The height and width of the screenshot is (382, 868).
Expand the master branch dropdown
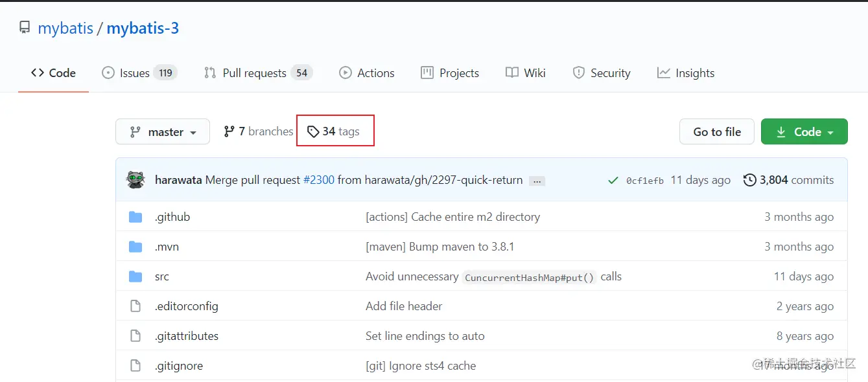[163, 131]
